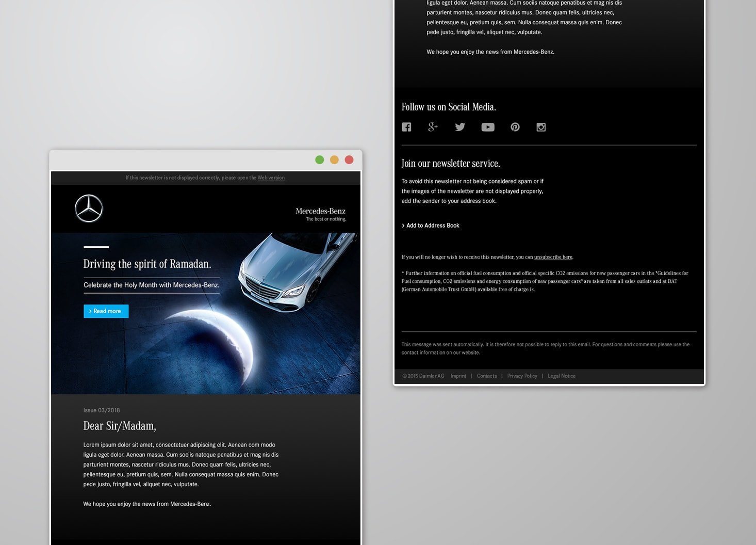Image resolution: width=756 pixels, height=545 pixels.
Task: Open the Pinterest social icon
Action: (x=515, y=127)
